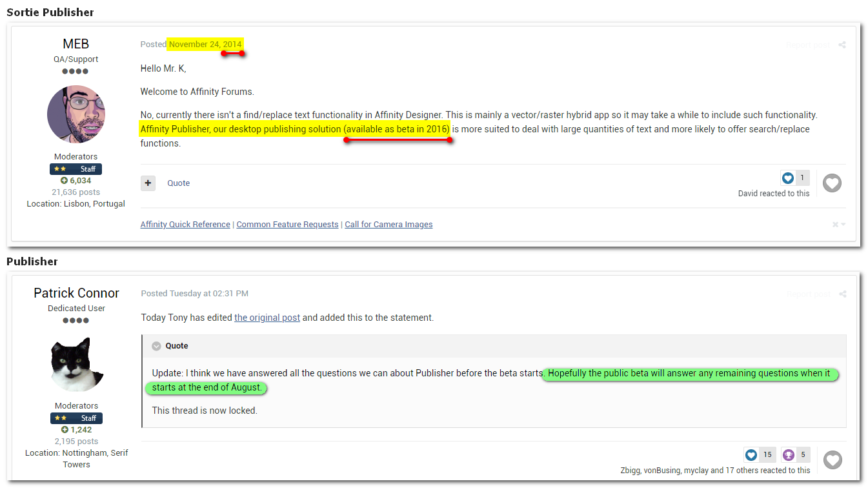View MEB's 6,034 reputation score

(x=76, y=181)
